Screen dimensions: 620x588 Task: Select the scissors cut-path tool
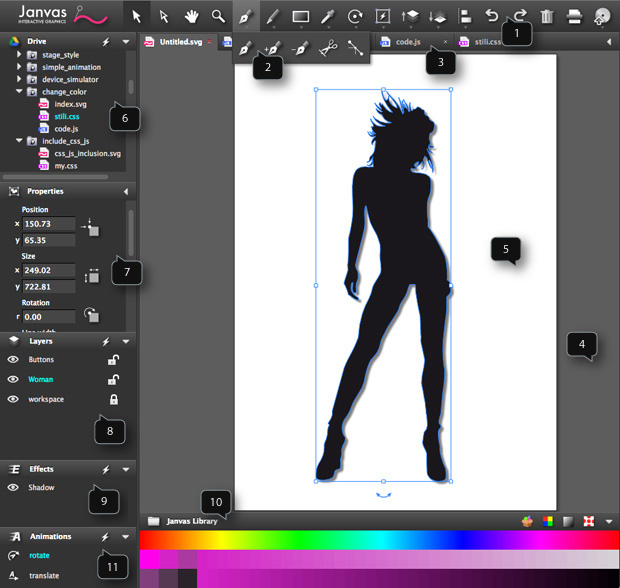(327, 47)
